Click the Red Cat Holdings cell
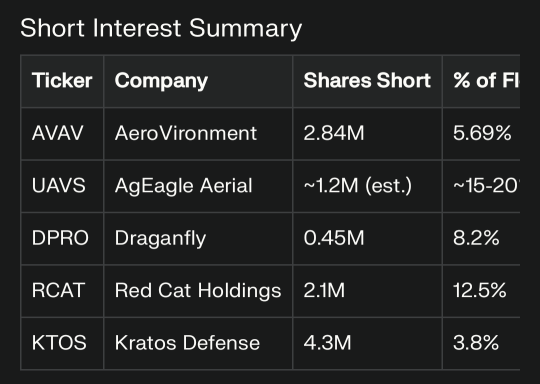The height and width of the screenshot is (384, 540). coord(198,291)
